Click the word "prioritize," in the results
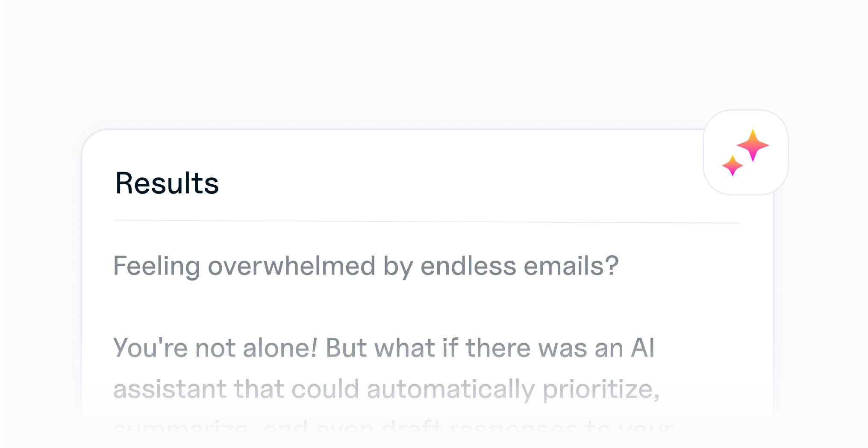Viewport: 868px width, 448px height. (601, 389)
